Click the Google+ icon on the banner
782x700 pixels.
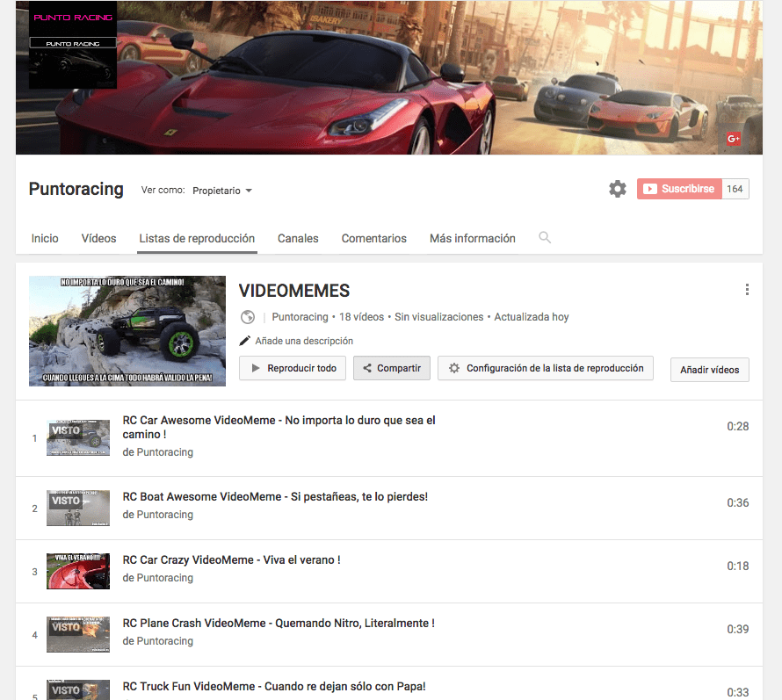[733, 139]
